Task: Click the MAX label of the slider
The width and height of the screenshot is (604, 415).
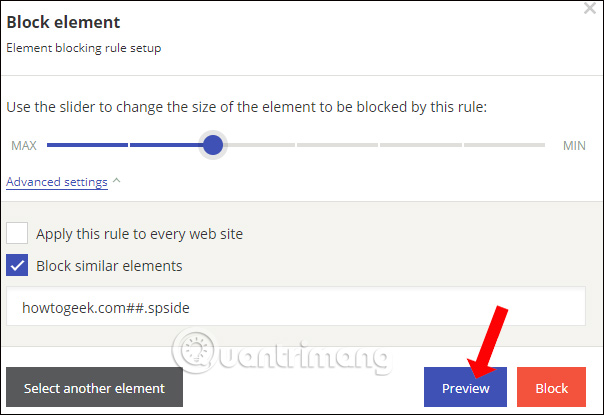Action: click(24, 146)
